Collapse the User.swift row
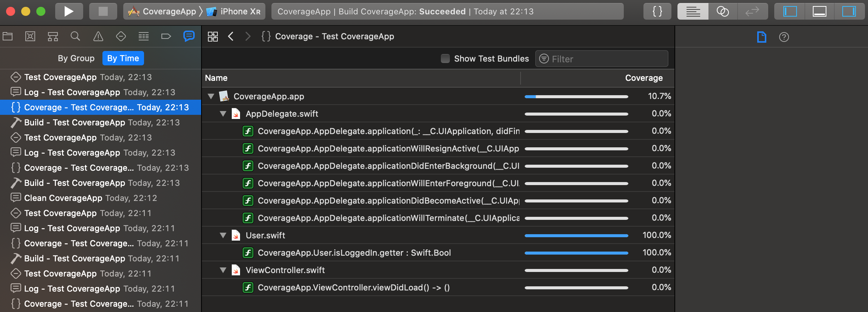 (223, 235)
